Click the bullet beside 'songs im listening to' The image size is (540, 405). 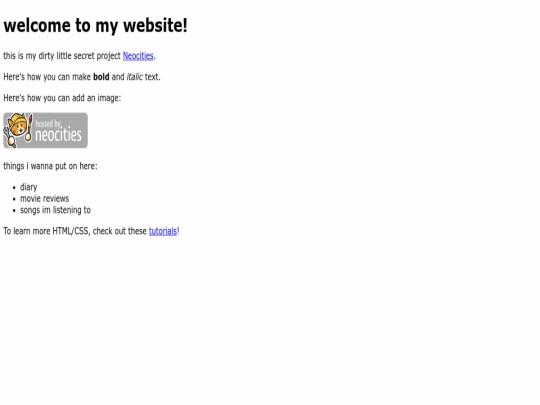tap(14, 210)
